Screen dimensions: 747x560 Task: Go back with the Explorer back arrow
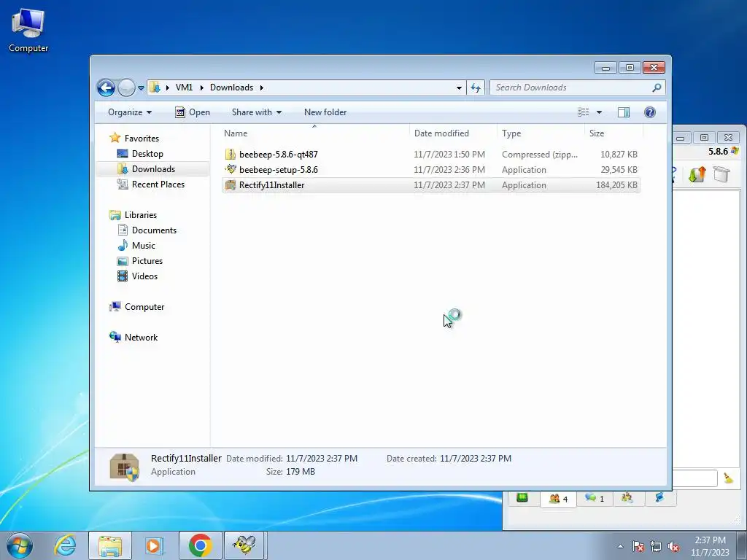point(106,87)
